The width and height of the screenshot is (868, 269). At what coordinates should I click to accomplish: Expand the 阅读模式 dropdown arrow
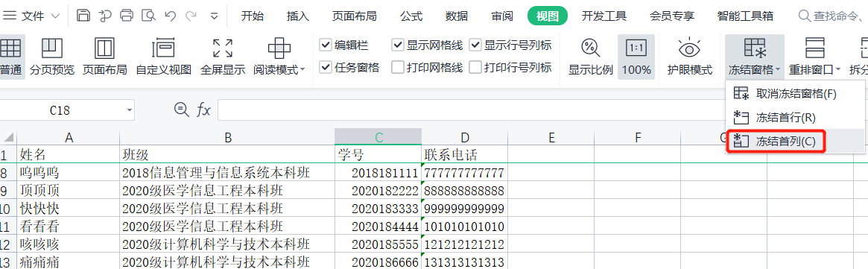coord(302,70)
